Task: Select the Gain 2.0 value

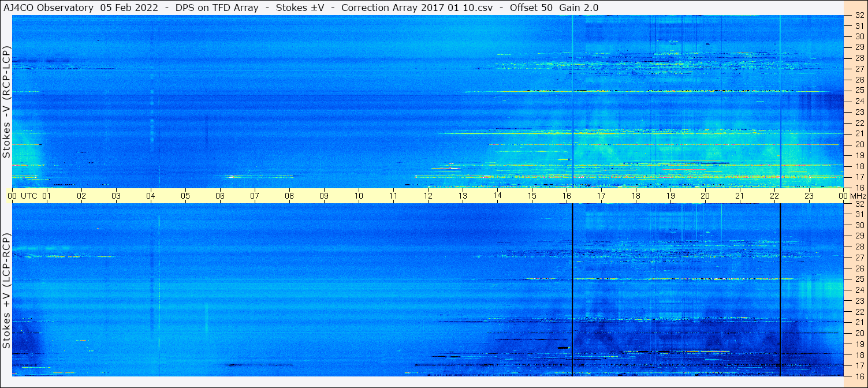Action: (579, 8)
